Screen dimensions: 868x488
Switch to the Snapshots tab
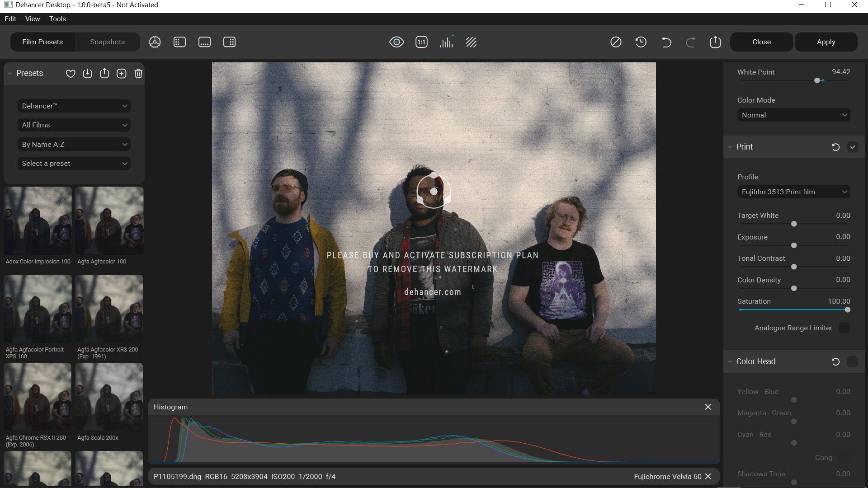[107, 42]
